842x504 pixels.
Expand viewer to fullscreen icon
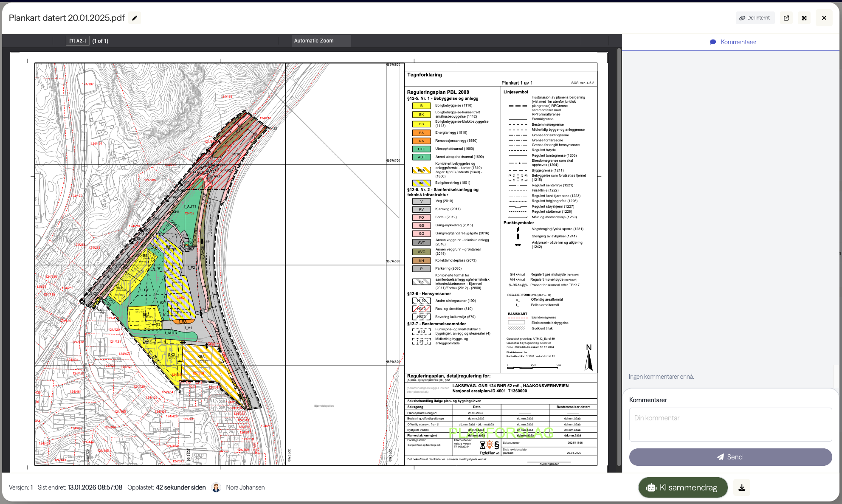pyautogui.click(x=804, y=18)
